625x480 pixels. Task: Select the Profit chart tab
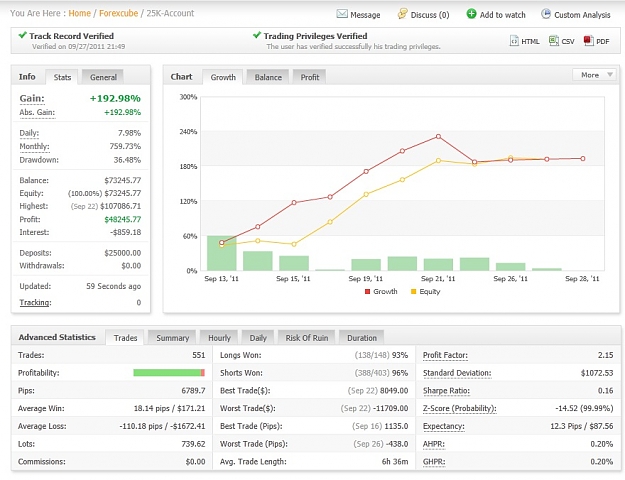[310, 77]
